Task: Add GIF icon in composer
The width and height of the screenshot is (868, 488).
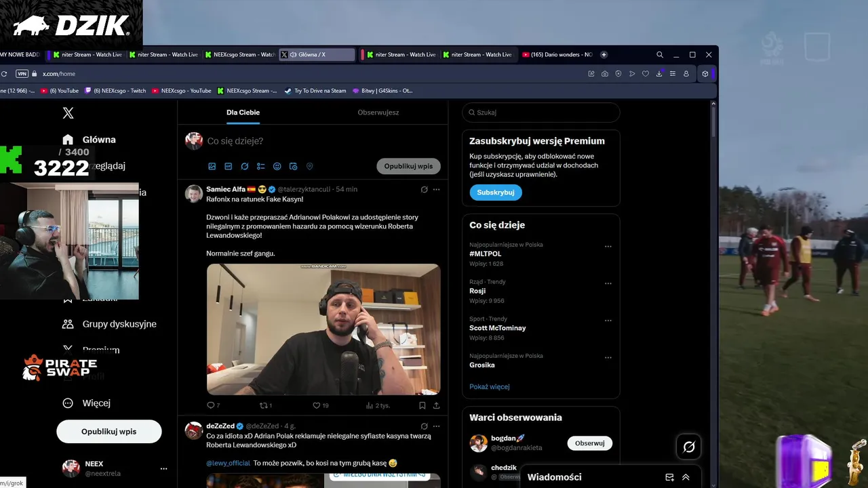Action: (229, 166)
